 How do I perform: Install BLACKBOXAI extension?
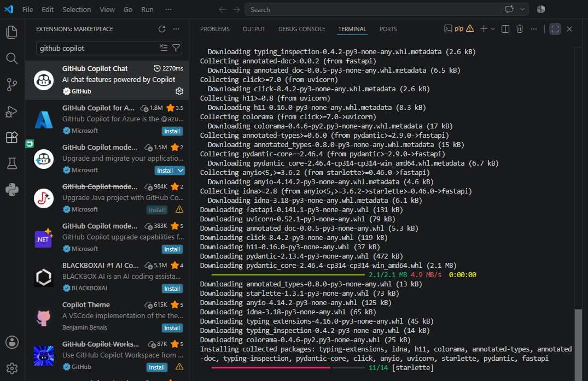tap(172, 289)
